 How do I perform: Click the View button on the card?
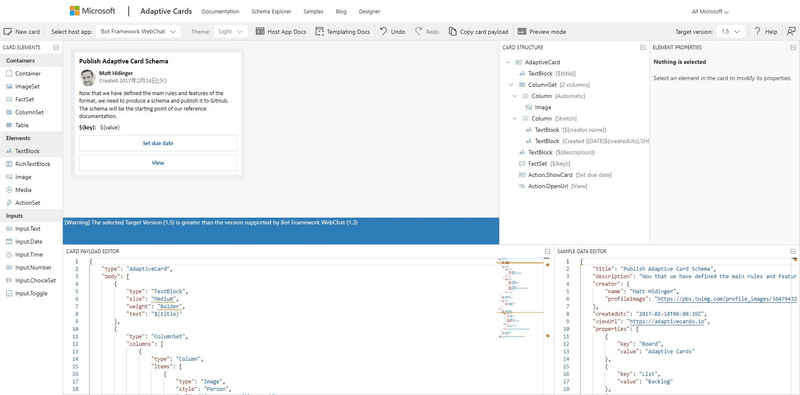pos(158,163)
